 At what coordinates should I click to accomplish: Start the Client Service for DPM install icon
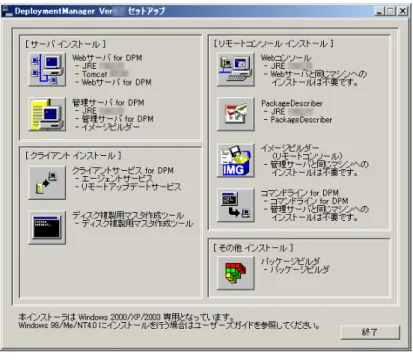point(47,183)
